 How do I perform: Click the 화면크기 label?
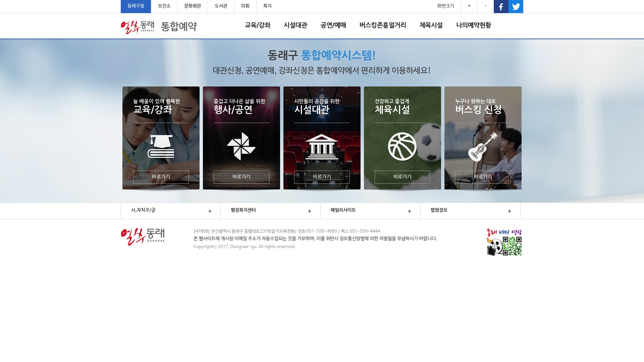(x=445, y=6)
